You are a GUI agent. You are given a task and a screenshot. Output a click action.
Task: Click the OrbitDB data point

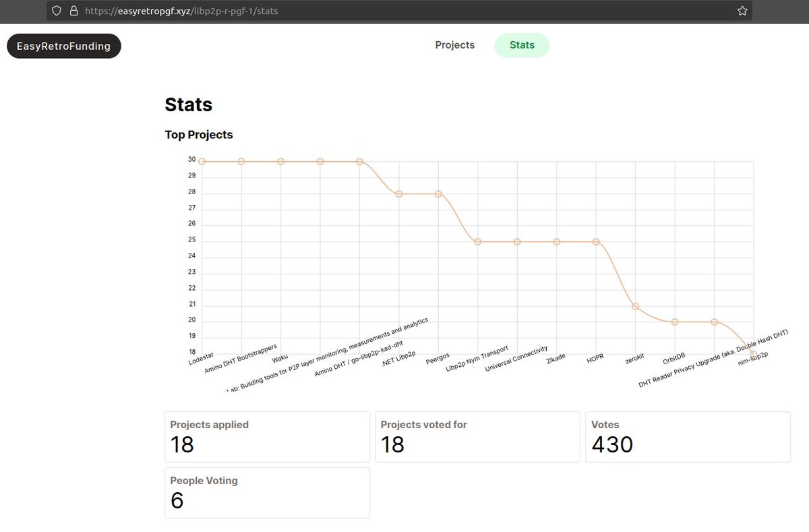click(675, 322)
